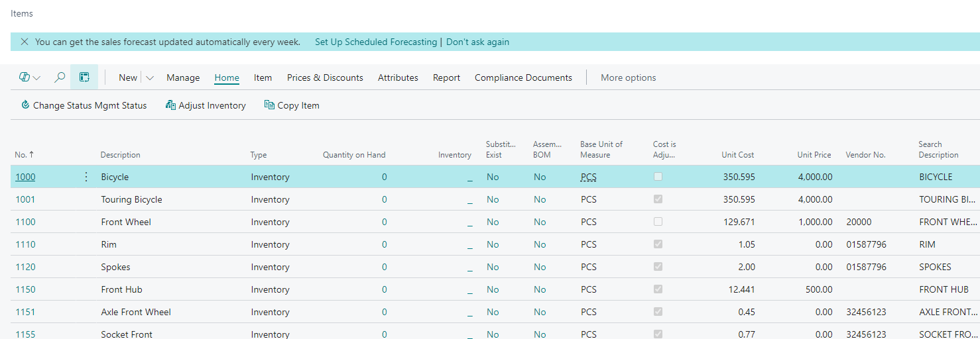Dismiss the sales forecast notification
This screenshot has width=980, height=339.
click(x=25, y=42)
